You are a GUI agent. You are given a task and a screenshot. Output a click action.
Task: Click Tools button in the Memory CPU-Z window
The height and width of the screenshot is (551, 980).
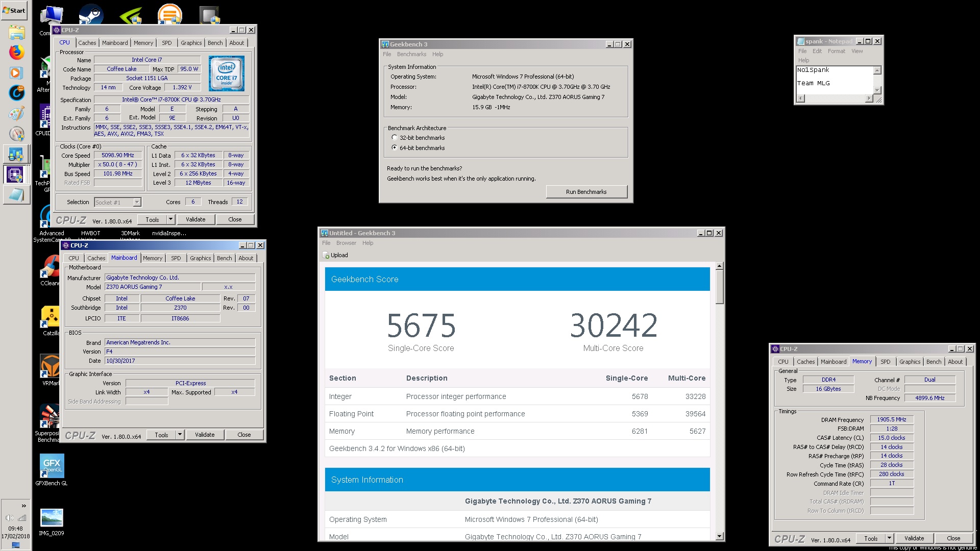[871, 538]
